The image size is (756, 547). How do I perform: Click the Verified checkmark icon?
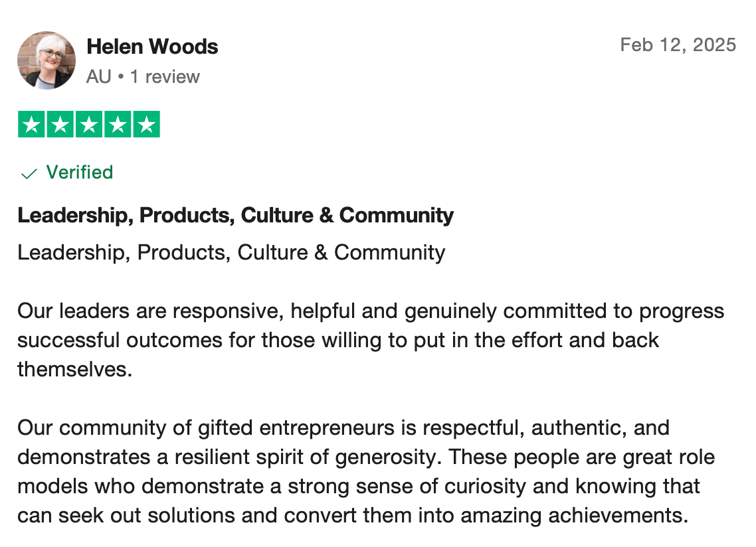tap(29, 174)
